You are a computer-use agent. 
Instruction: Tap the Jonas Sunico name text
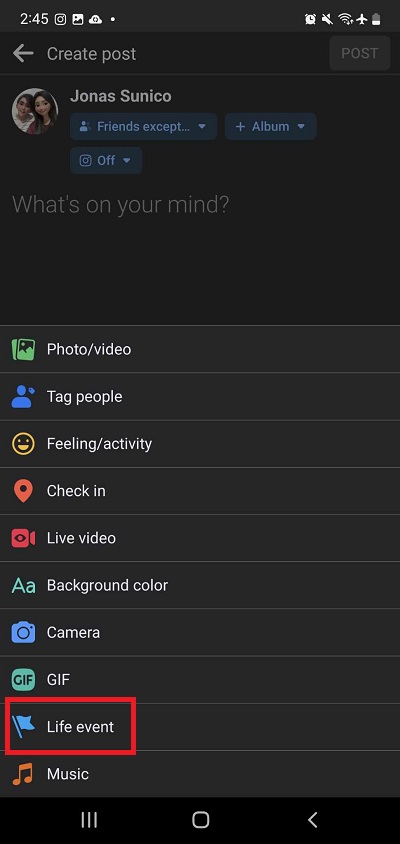pyautogui.click(x=121, y=96)
